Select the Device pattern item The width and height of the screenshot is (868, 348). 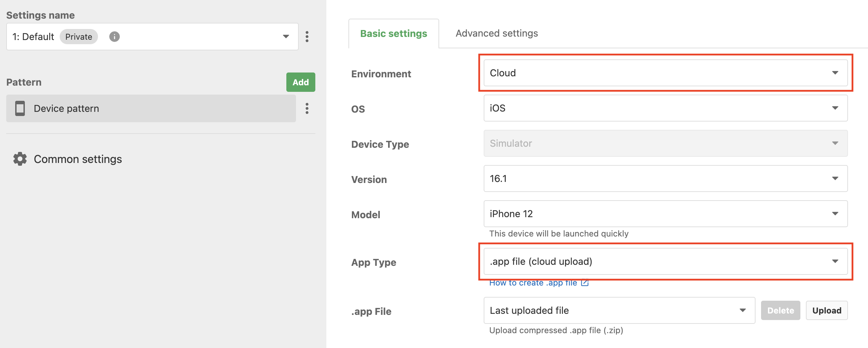click(151, 108)
